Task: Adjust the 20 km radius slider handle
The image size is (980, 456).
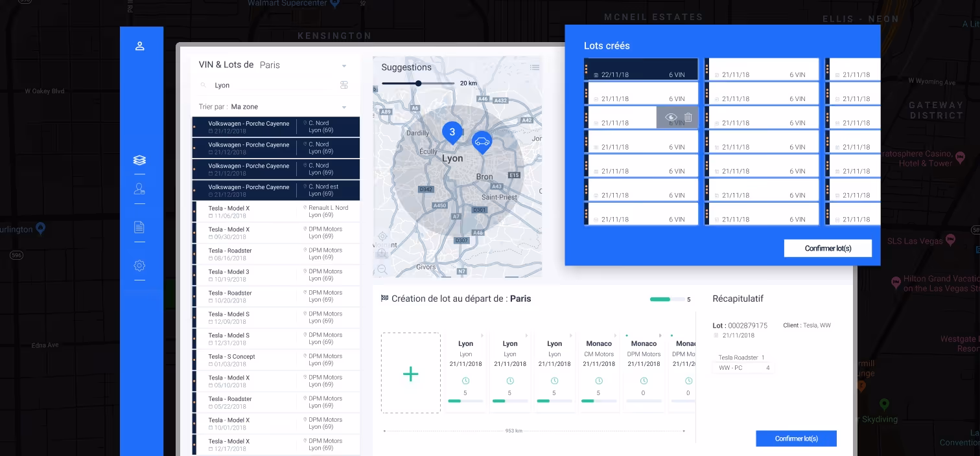Action: (x=419, y=83)
